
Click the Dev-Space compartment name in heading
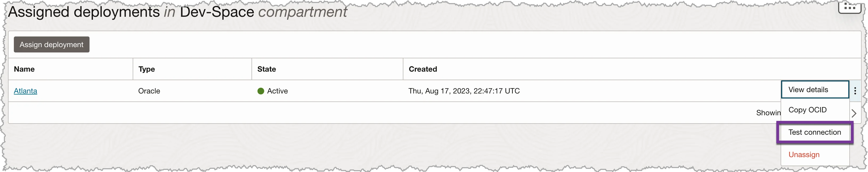[x=217, y=12]
